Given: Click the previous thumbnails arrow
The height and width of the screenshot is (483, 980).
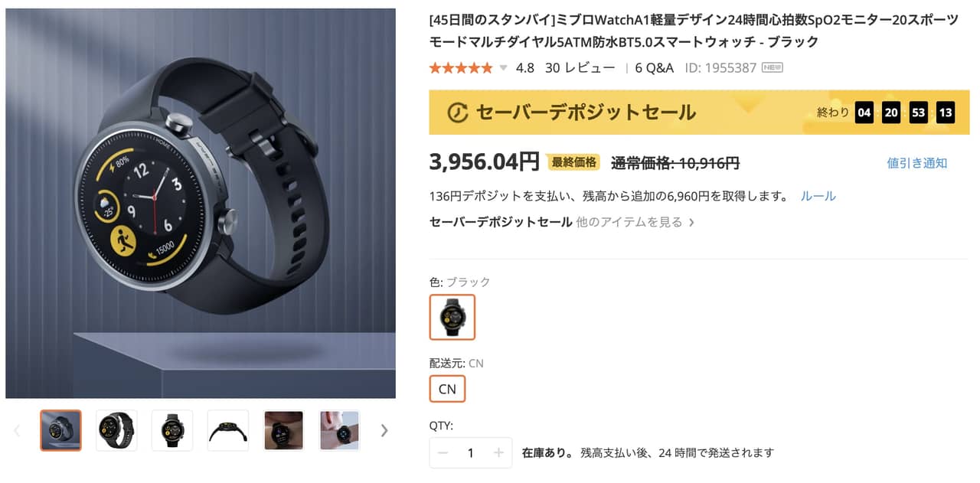Looking at the screenshot, I should pos(17,430).
